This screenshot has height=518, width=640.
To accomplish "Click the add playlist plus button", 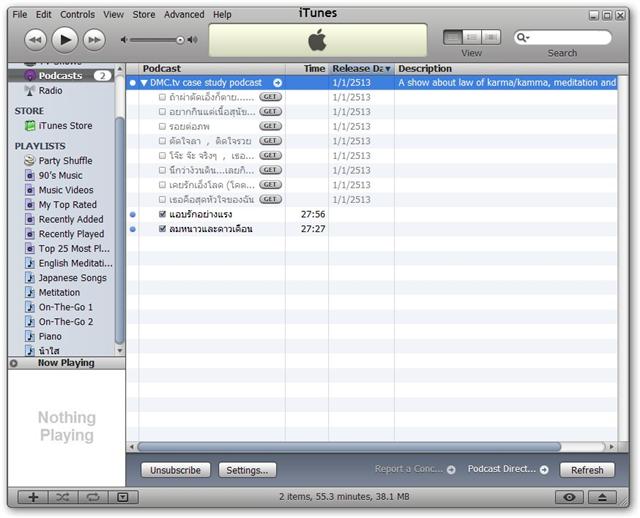I will 33,497.
